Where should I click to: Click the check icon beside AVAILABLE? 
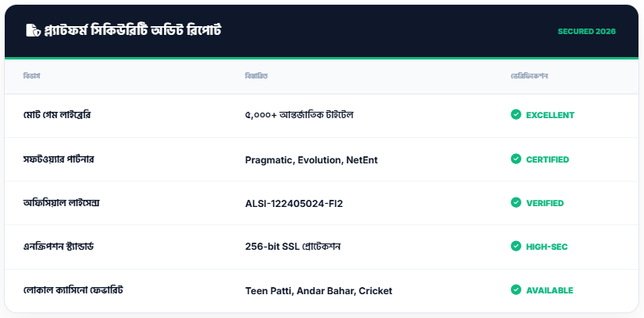coord(516,290)
